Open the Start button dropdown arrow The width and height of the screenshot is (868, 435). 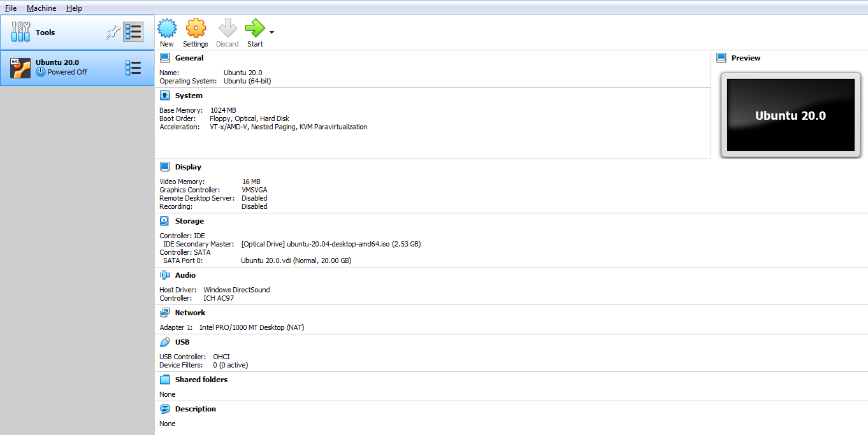[272, 32]
